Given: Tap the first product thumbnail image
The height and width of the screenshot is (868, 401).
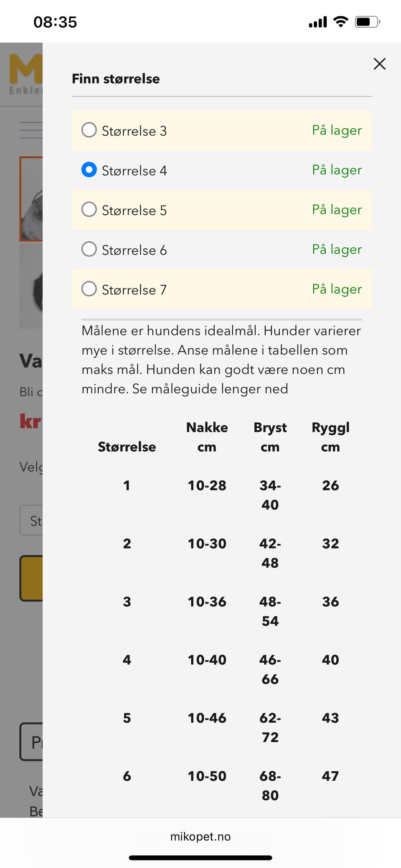Looking at the screenshot, I should pyautogui.click(x=31, y=199).
